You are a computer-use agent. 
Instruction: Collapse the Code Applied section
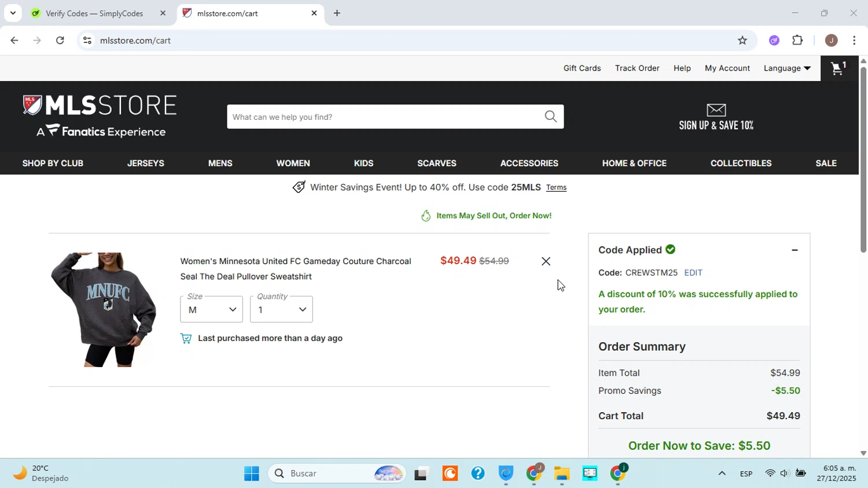795,250
